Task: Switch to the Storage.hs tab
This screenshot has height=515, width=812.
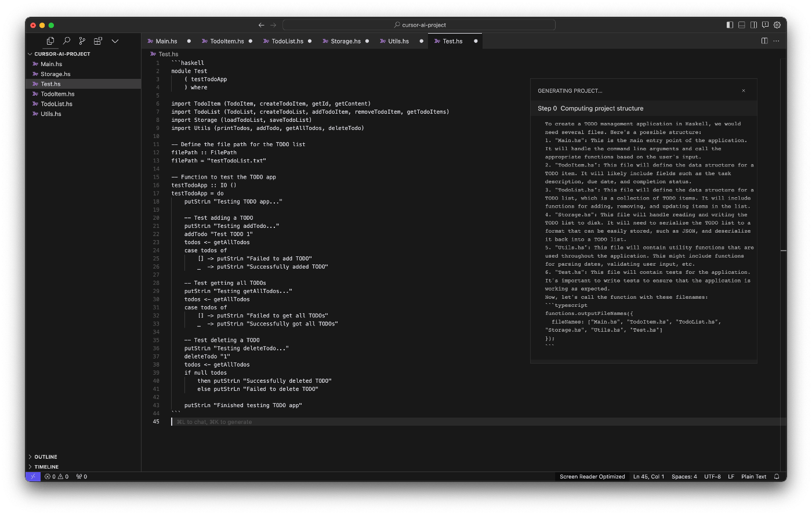Action: (346, 41)
